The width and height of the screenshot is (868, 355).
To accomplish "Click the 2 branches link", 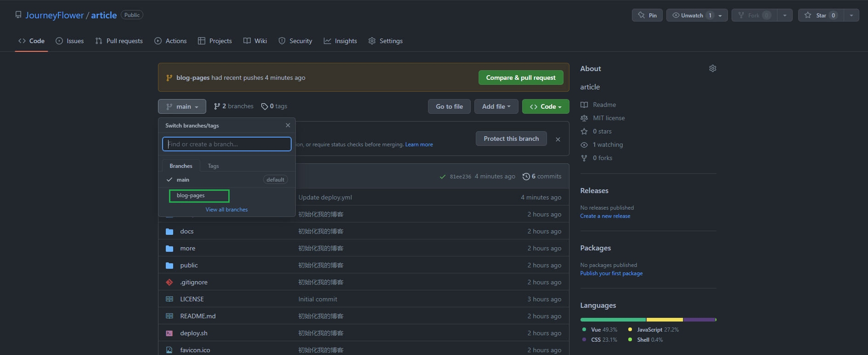I will tap(234, 106).
